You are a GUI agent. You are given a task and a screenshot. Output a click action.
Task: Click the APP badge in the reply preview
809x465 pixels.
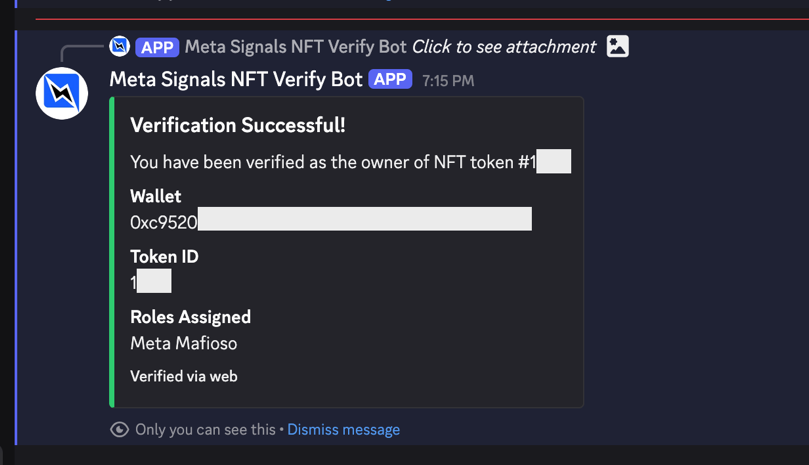pos(157,47)
